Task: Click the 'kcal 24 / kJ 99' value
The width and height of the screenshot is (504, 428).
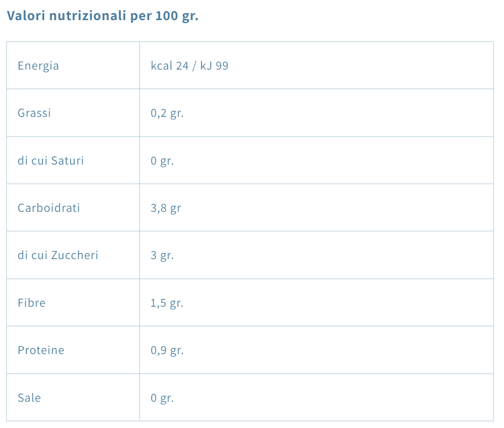Action: pos(189,66)
